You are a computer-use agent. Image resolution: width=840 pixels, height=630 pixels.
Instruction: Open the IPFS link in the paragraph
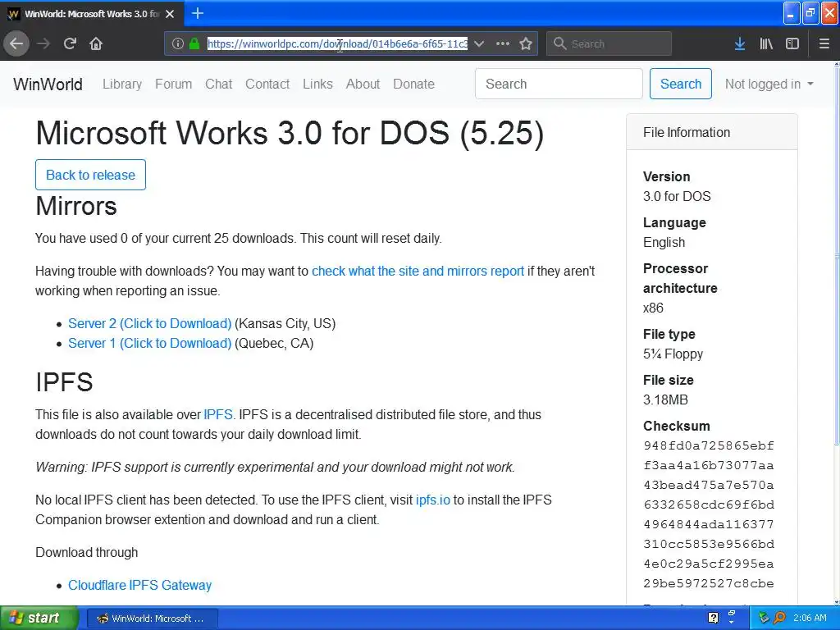click(x=218, y=414)
